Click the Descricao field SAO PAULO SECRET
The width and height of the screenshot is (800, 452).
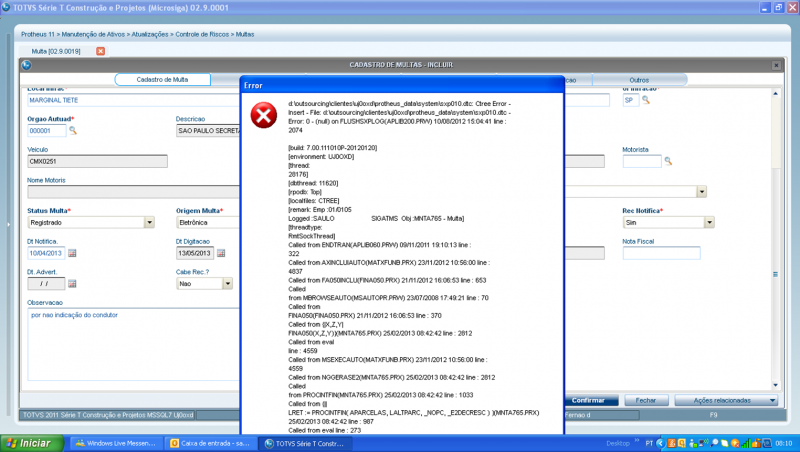tap(208, 131)
